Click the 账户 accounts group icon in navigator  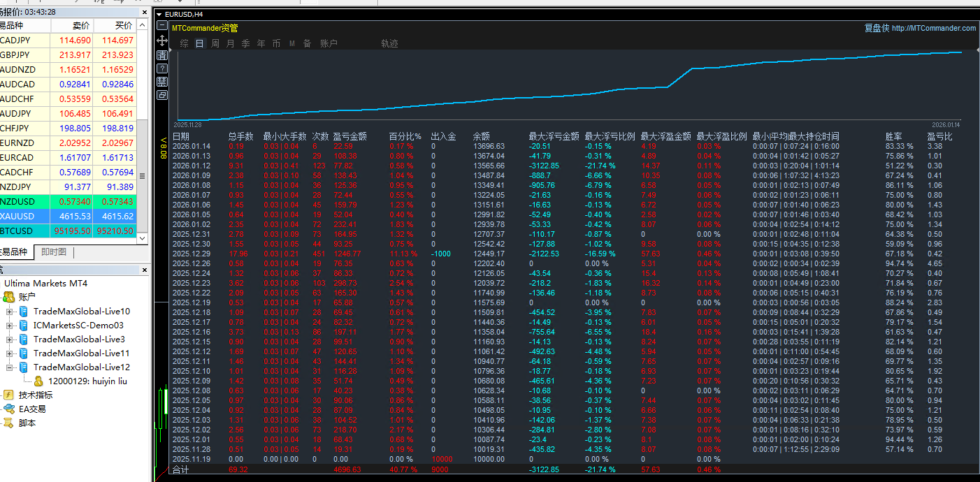tap(9, 297)
